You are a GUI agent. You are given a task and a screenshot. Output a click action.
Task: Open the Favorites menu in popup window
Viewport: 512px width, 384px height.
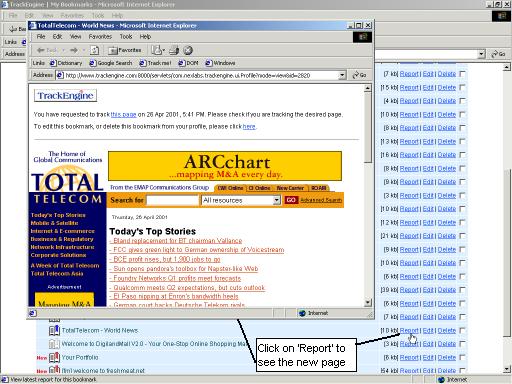[100, 36]
